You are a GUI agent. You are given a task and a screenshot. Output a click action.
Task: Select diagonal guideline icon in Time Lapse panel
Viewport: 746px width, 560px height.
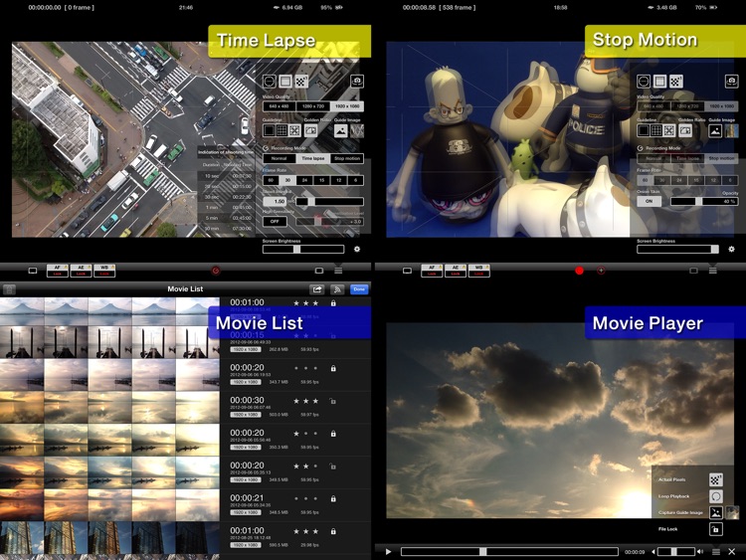pos(294,130)
